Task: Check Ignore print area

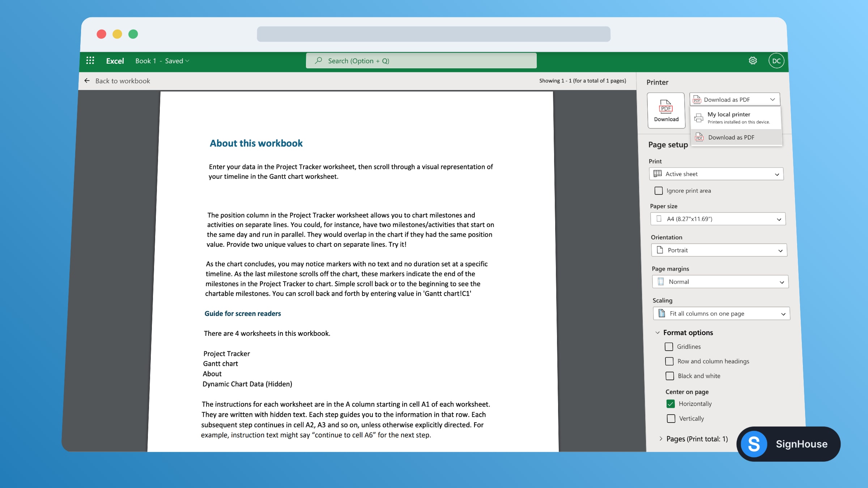Action: (659, 191)
